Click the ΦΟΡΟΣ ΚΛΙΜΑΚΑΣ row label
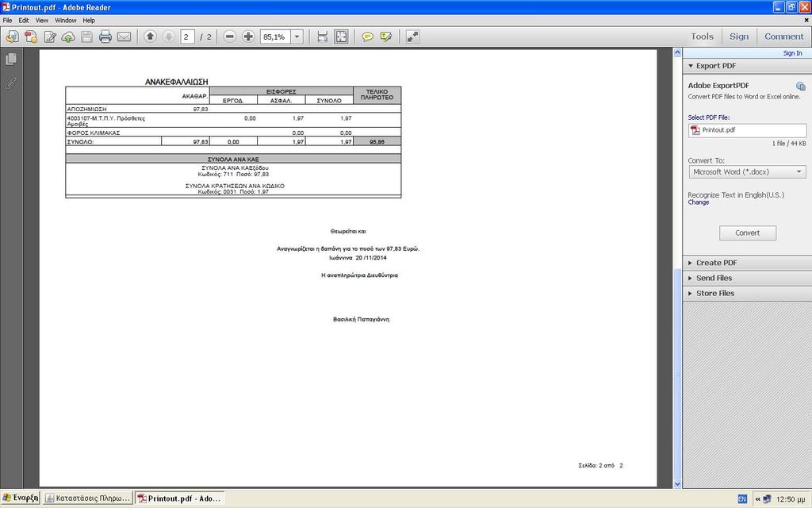This screenshot has height=508, width=812. click(94, 133)
